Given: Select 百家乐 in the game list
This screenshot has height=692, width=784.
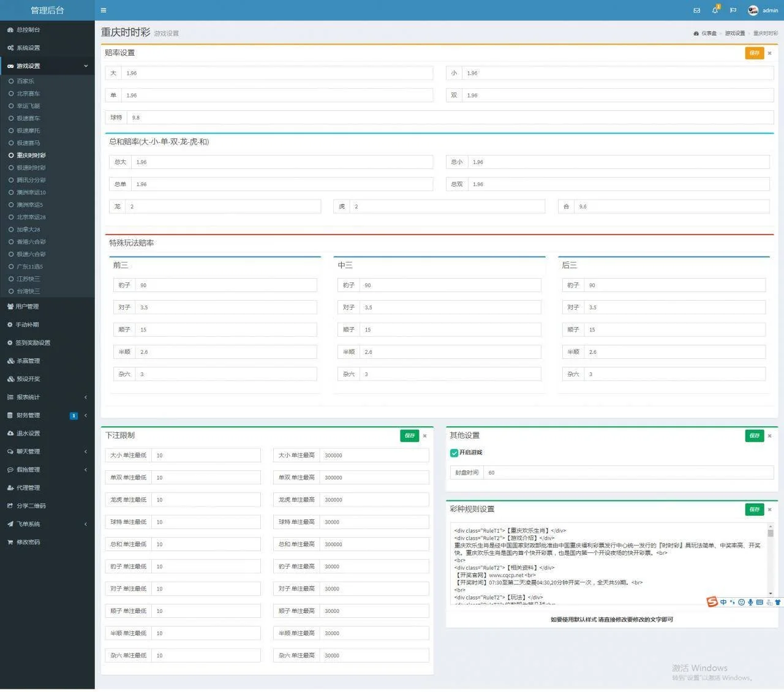Looking at the screenshot, I should [x=26, y=81].
